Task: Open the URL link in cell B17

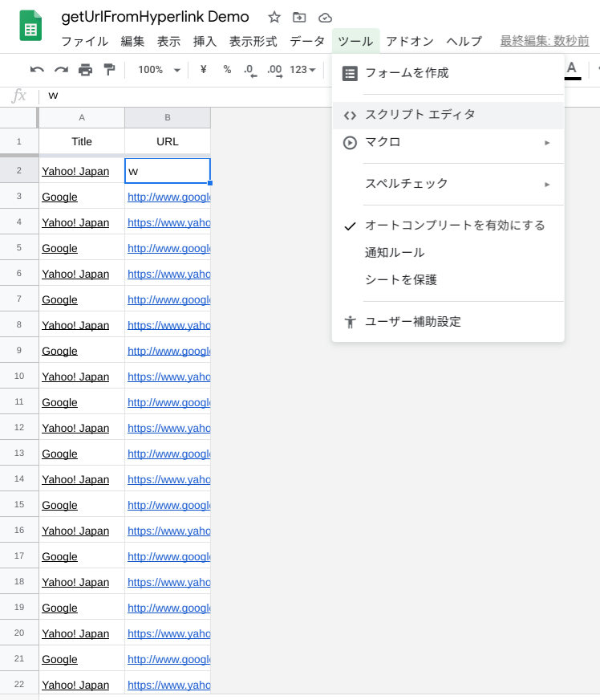Action: [x=168, y=556]
